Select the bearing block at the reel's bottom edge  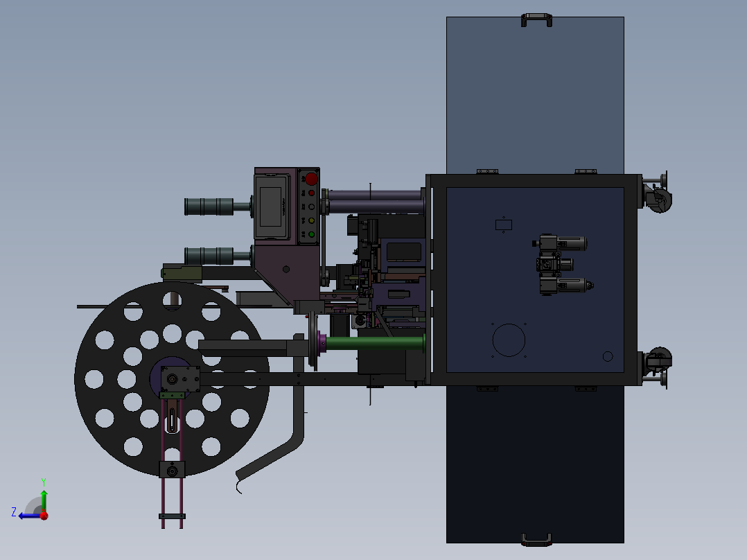172,469
